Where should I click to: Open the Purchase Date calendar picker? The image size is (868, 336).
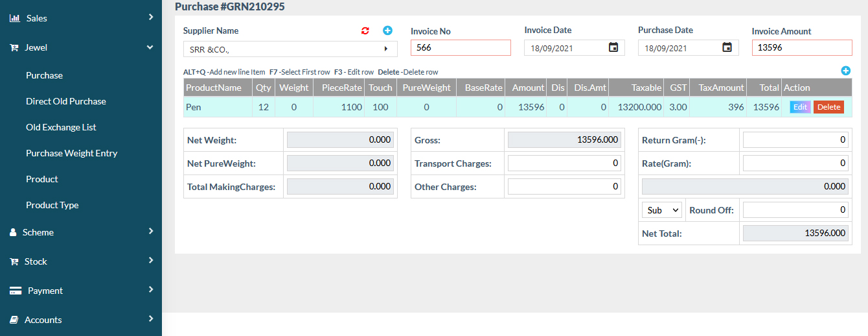727,47
